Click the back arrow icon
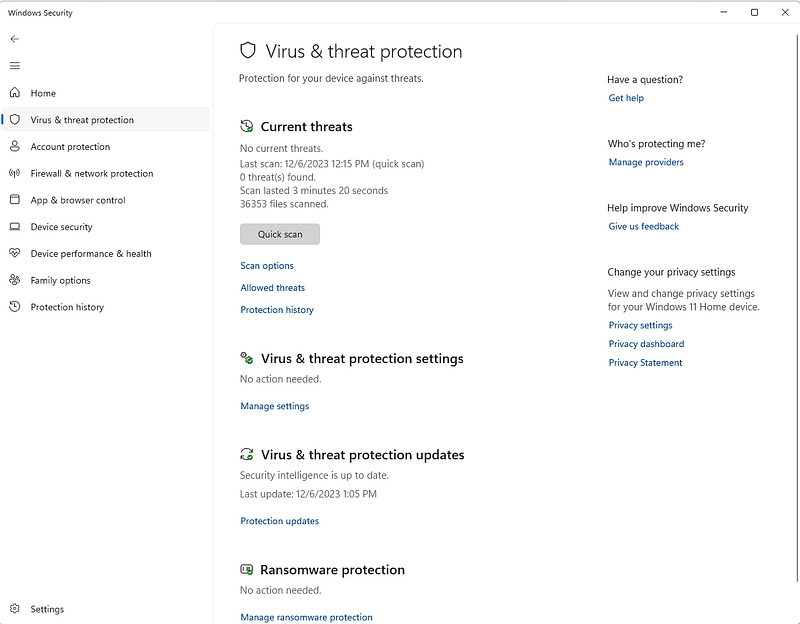800x624 pixels. [x=15, y=39]
